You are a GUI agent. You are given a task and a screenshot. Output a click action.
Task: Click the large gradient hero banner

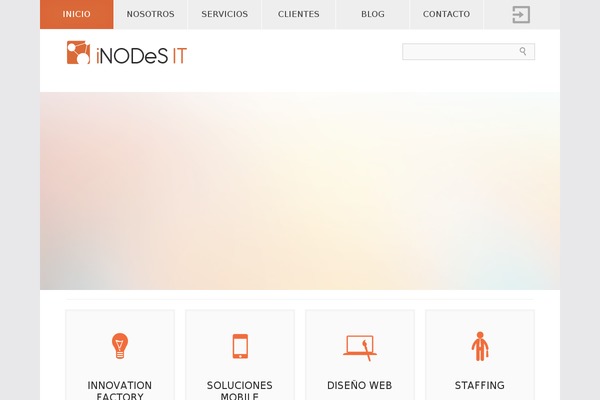coord(300,191)
